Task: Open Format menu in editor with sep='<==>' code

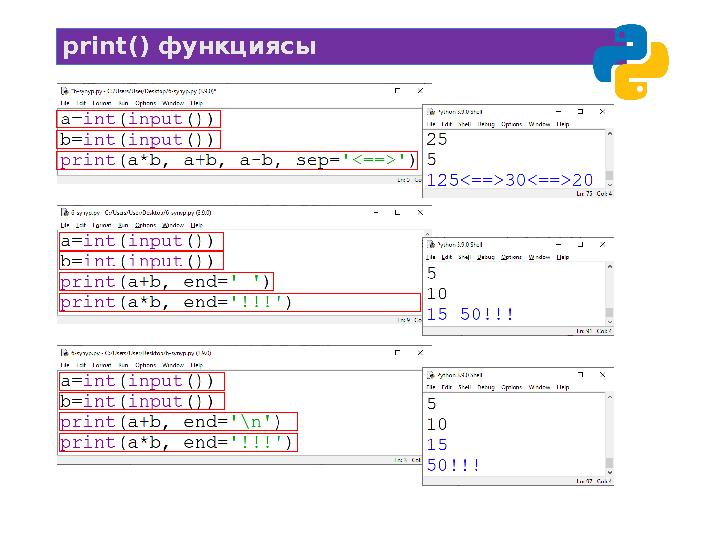Action: [x=101, y=103]
